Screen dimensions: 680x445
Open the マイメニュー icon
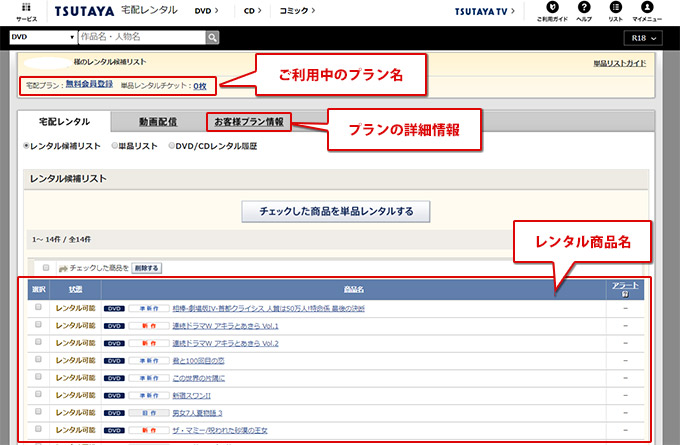[649, 11]
